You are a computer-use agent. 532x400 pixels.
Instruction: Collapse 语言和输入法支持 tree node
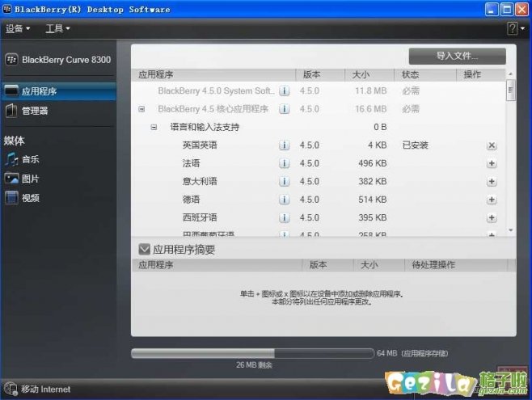click(154, 128)
